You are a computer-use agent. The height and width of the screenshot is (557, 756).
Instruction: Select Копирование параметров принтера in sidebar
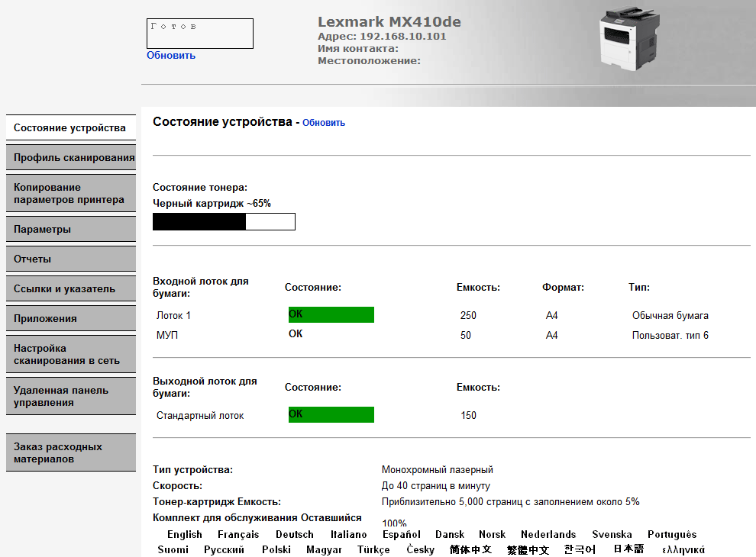[x=70, y=192]
